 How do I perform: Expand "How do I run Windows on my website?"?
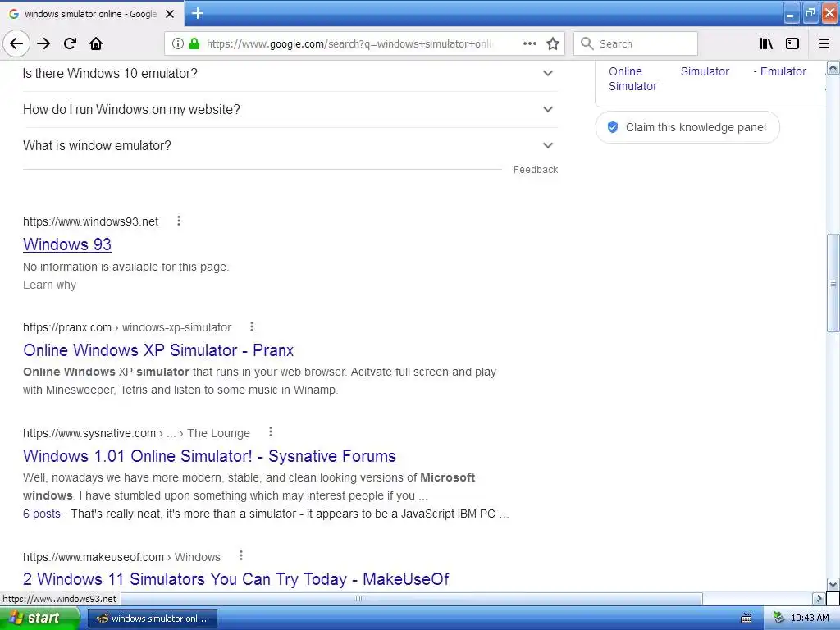(290, 109)
